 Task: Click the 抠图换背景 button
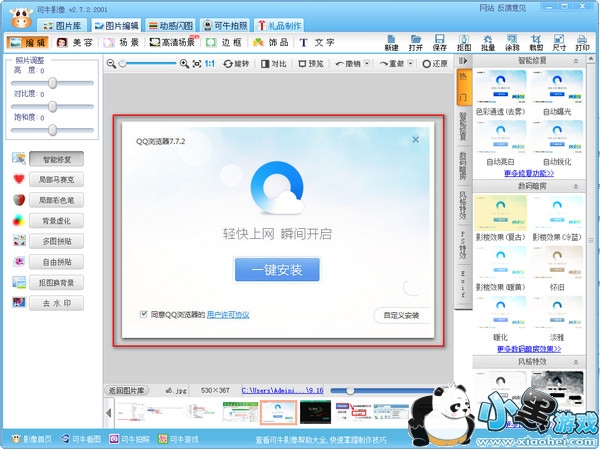point(57,283)
